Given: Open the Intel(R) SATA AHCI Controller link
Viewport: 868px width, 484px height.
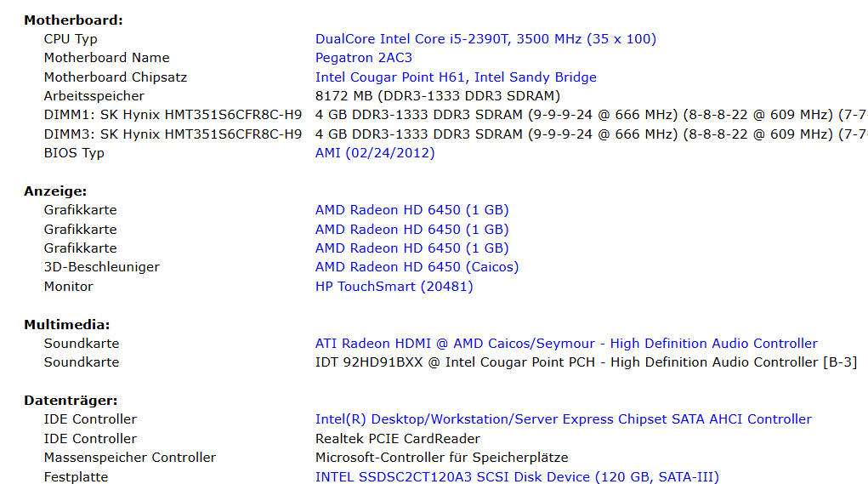Looking at the screenshot, I should click(x=564, y=419).
